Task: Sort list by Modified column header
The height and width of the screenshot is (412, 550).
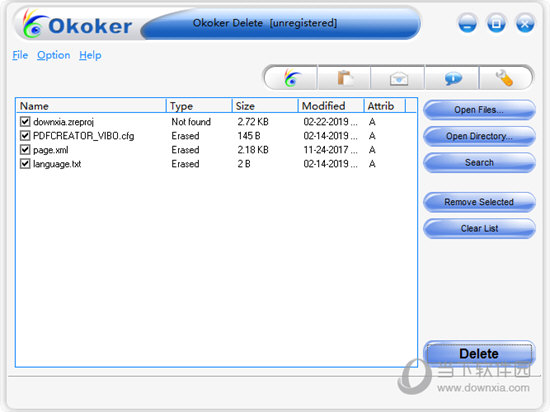Action: click(x=331, y=106)
